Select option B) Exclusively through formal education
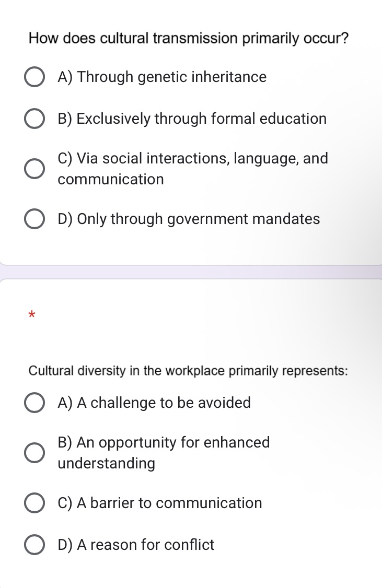The height and width of the screenshot is (588, 382). click(34, 119)
